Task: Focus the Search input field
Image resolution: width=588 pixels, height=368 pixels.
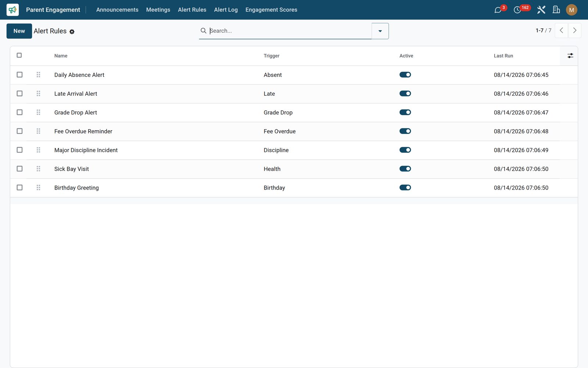Action: click(290, 31)
